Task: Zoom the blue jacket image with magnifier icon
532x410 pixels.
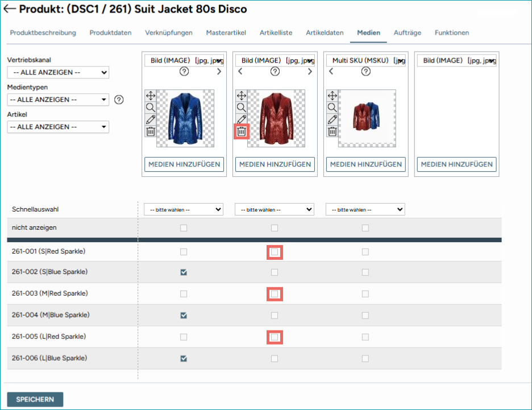Action: pyautogui.click(x=150, y=107)
